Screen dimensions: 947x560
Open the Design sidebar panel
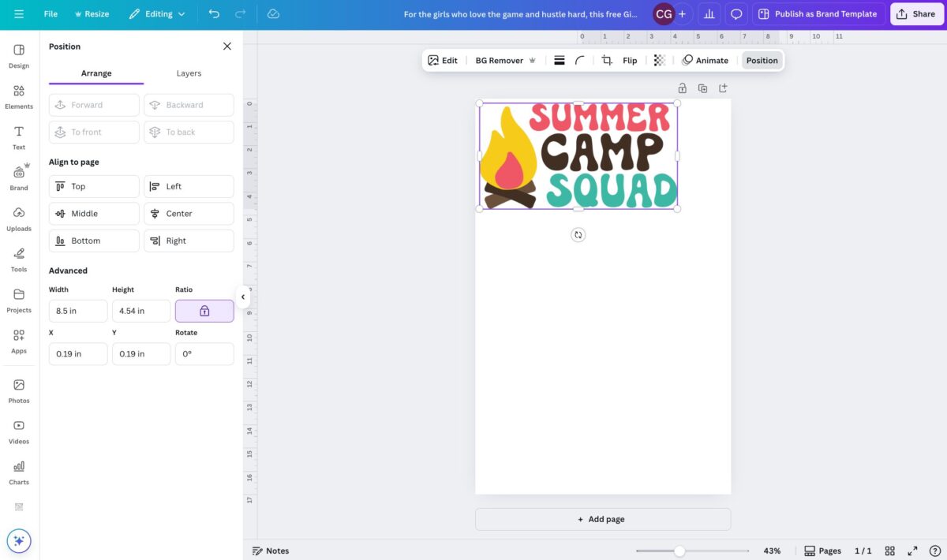(x=19, y=56)
